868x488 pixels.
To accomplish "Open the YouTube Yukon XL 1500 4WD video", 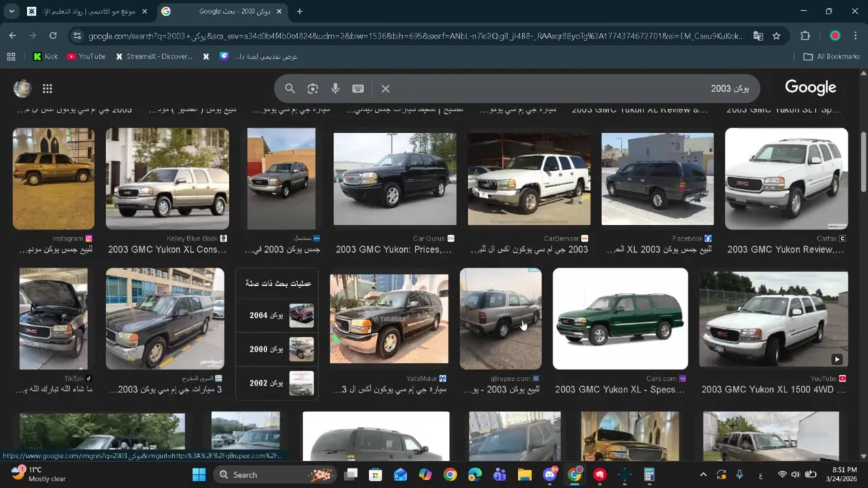I will [x=774, y=319].
